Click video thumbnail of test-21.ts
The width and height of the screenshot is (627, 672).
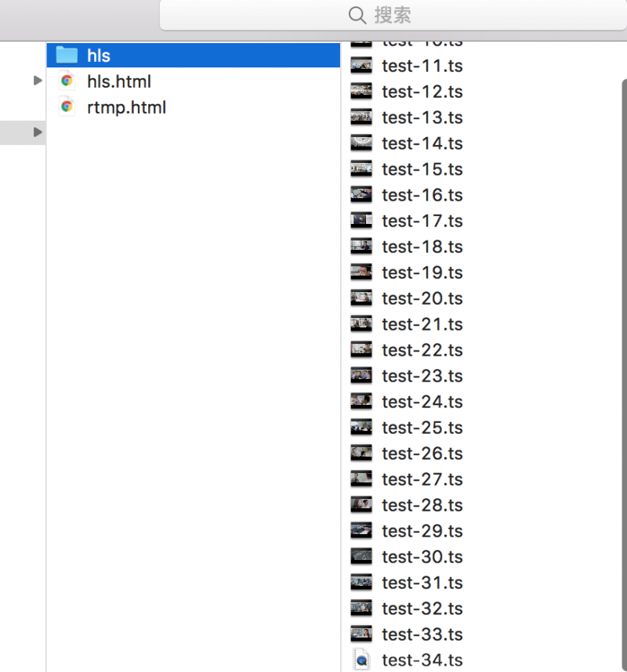(x=361, y=324)
